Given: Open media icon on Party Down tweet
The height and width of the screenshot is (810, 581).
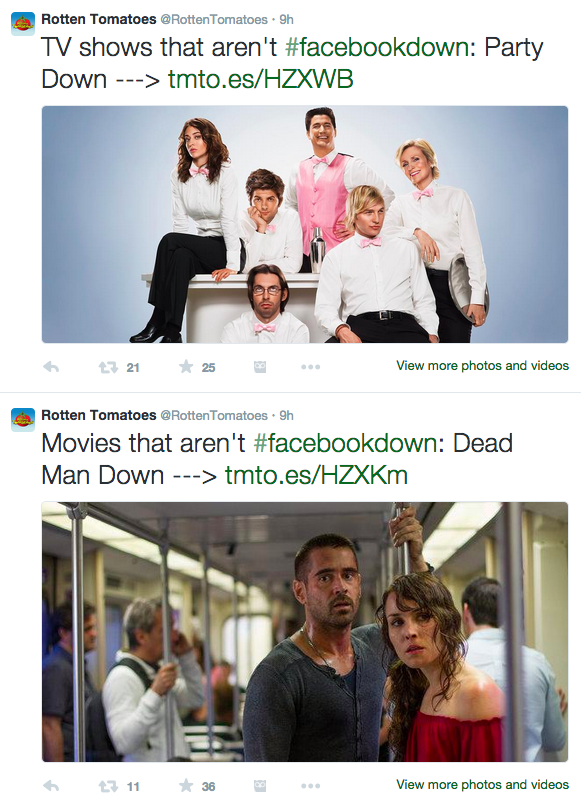Looking at the screenshot, I should (x=260, y=367).
